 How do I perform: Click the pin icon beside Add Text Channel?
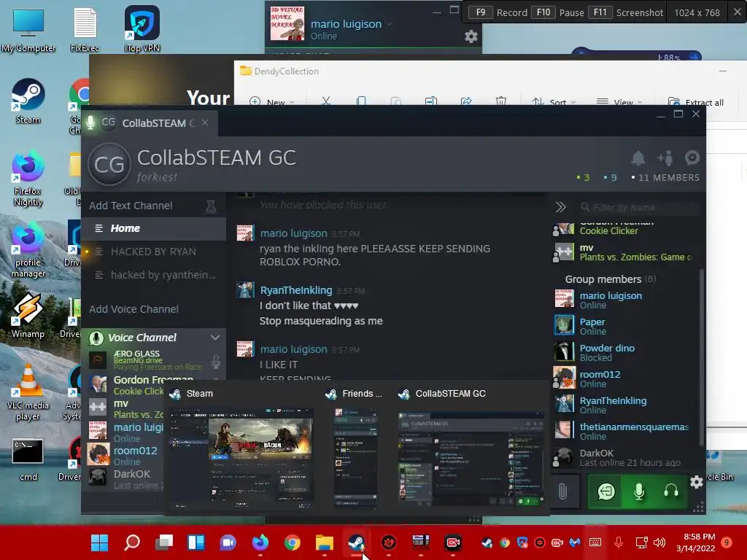click(x=210, y=206)
